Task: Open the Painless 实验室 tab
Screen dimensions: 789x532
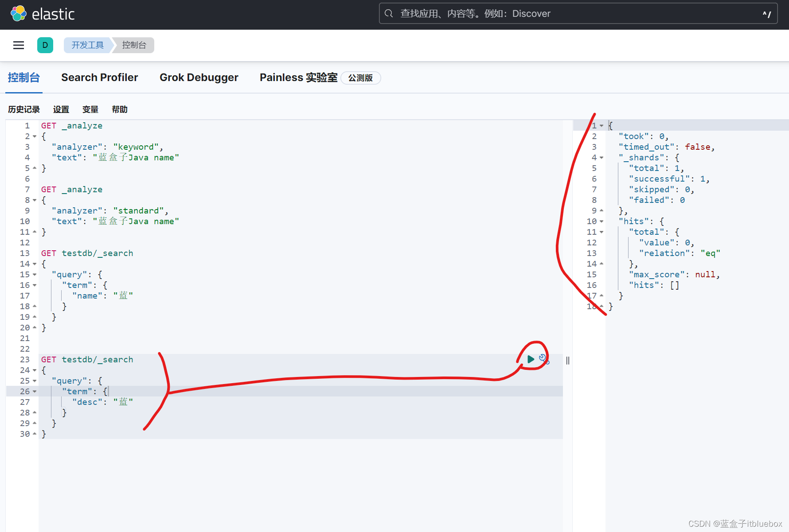Action: click(298, 78)
